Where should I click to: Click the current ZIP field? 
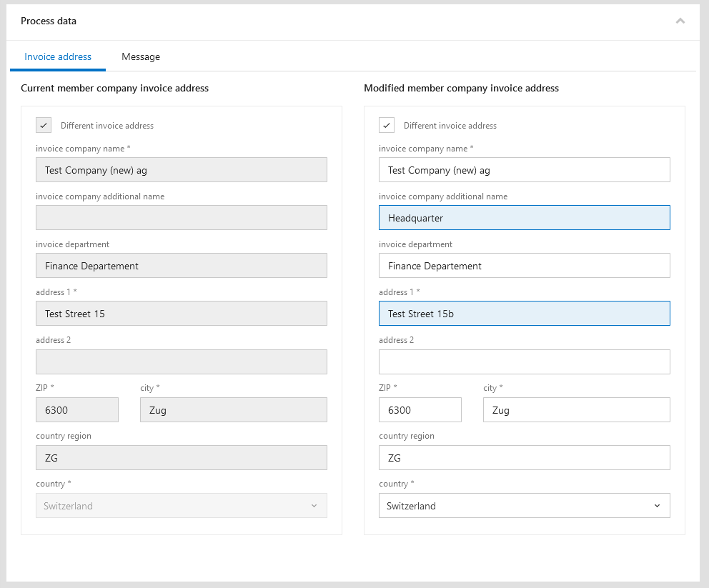pos(77,410)
